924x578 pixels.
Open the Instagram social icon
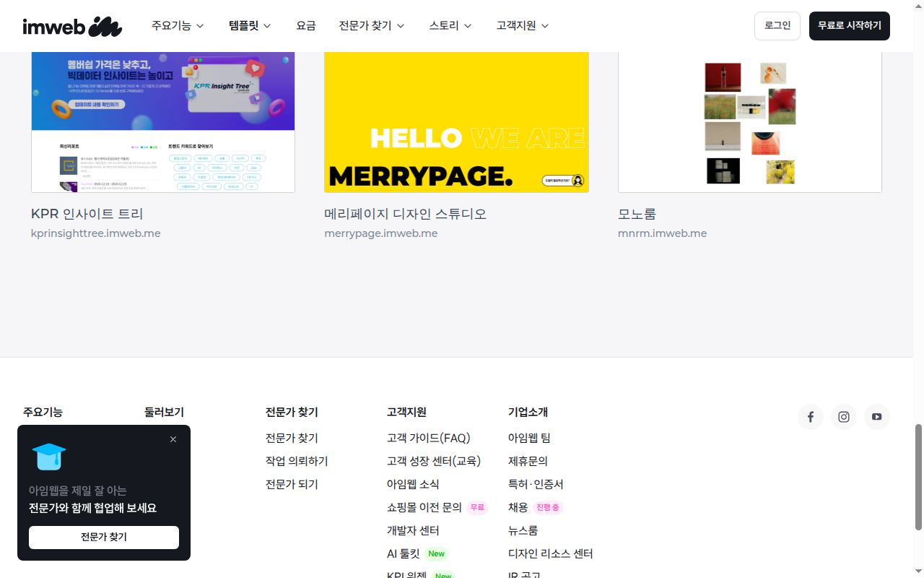click(x=844, y=417)
